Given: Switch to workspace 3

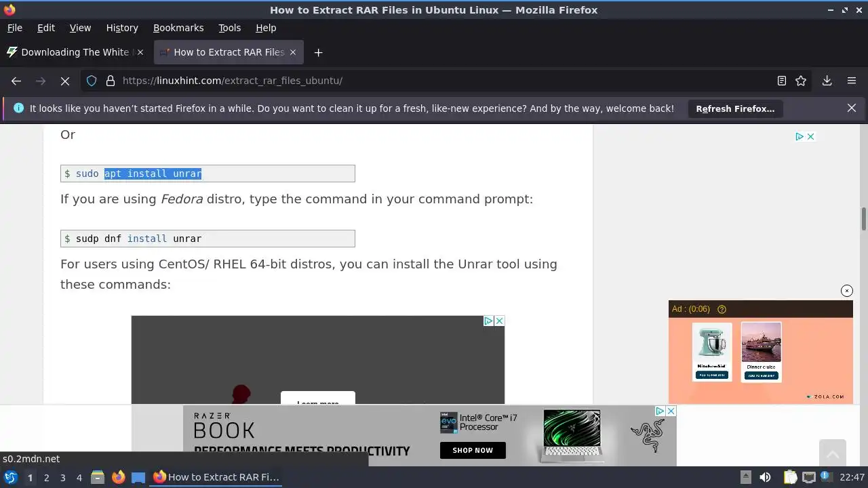Looking at the screenshot, I should [62, 478].
